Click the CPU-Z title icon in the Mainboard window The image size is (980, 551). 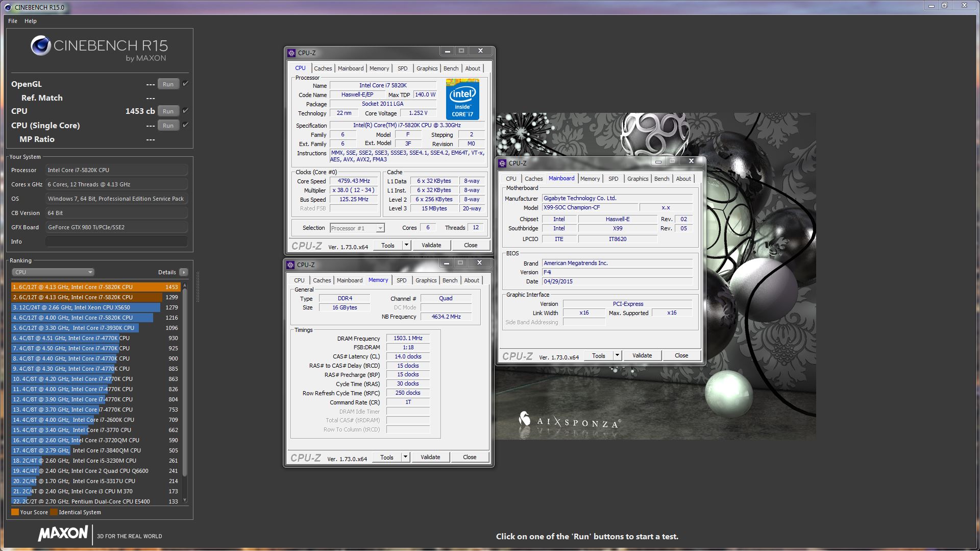pos(502,163)
